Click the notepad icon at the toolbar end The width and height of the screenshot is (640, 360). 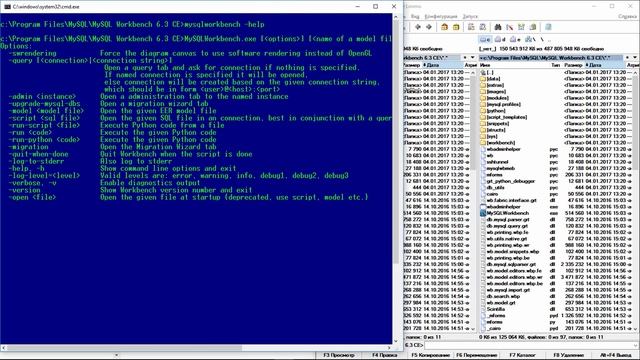click(x=548, y=27)
